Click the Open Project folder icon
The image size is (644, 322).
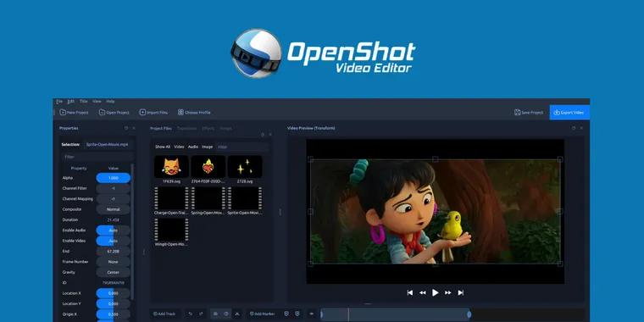click(102, 112)
